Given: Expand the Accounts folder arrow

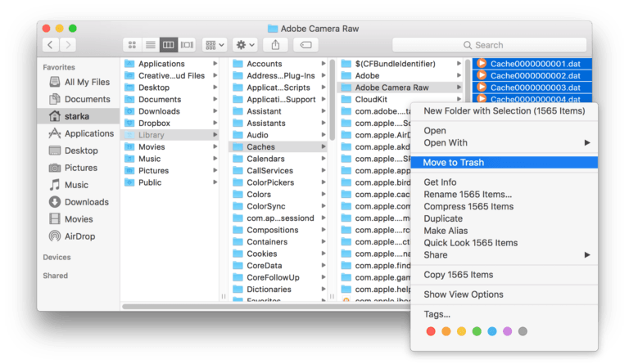Looking at the screenshot, I should coord(324,64).
